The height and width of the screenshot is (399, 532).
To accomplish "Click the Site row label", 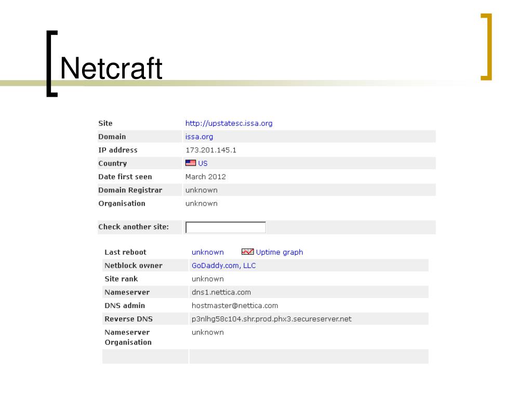I will (x=105, y=124).
